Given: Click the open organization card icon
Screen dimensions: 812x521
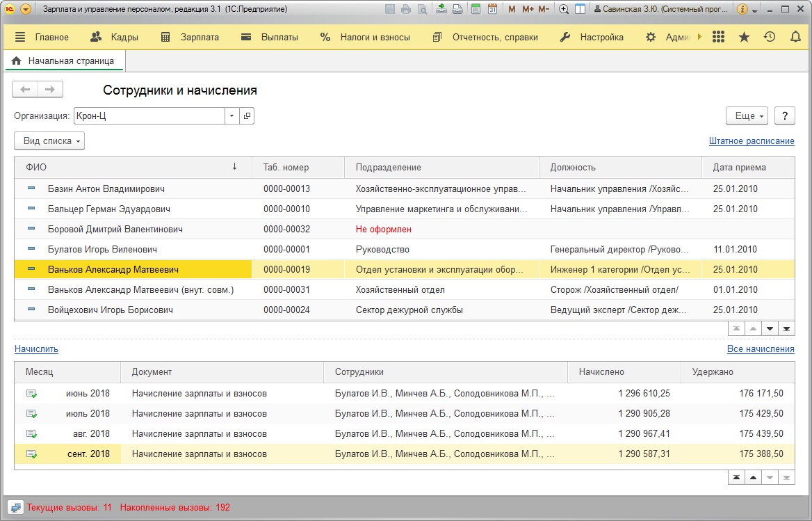Looking at the screenshot, I should [x=247, y=116].
